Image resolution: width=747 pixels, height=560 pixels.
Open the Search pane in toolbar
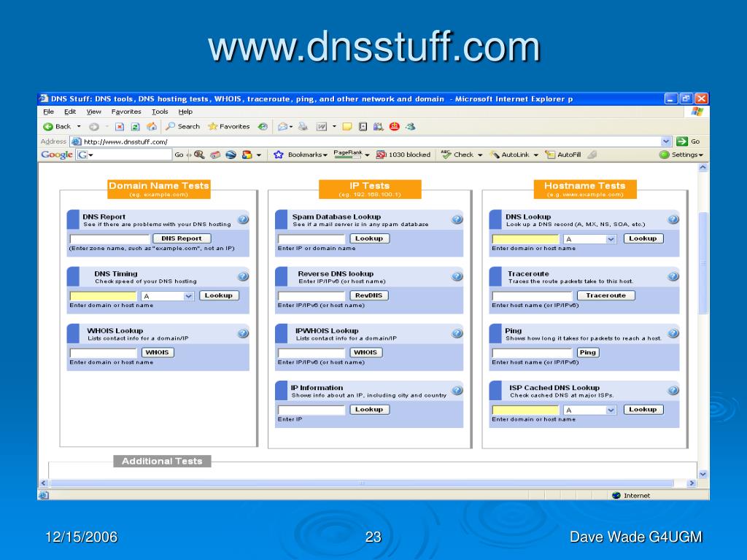coord(182,127)
